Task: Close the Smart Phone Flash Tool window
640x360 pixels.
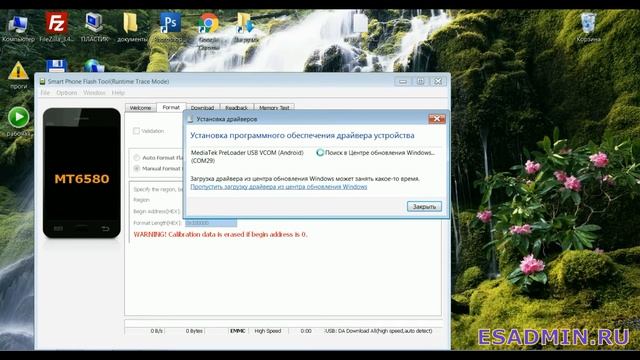Action: click(x=438, y=81)
